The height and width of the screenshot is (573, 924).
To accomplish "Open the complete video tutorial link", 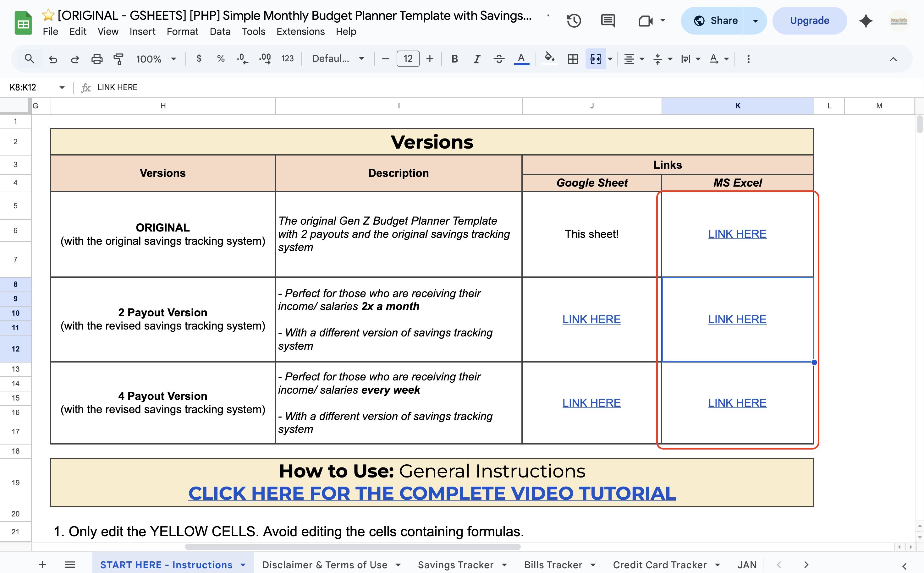I will [x=432, y=493].
